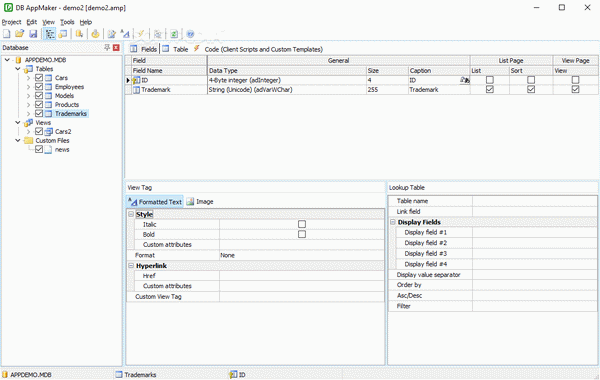
Task: Collapse the Display Fields group
Action: (393, 222)
